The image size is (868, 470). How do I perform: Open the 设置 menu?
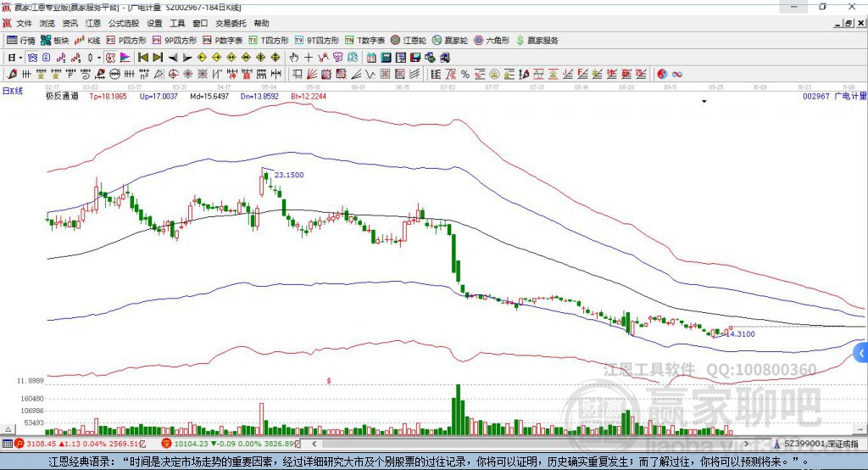pos(154,23)
